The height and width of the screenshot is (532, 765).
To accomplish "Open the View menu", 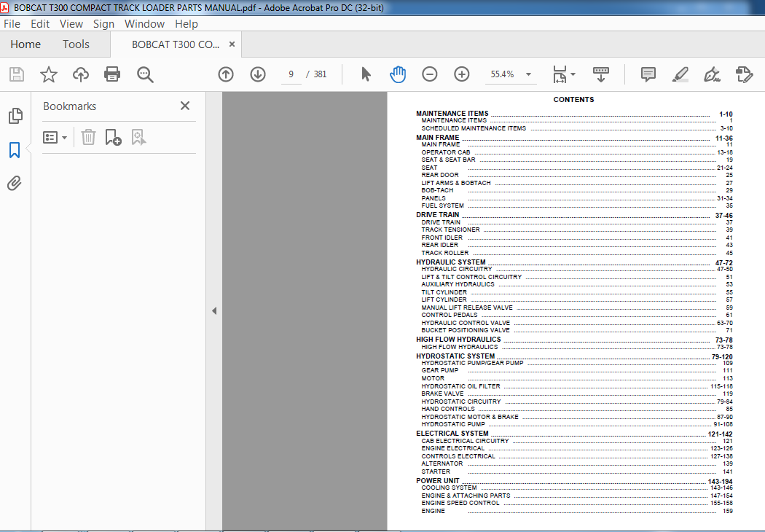I will click(x=71, y=24).
